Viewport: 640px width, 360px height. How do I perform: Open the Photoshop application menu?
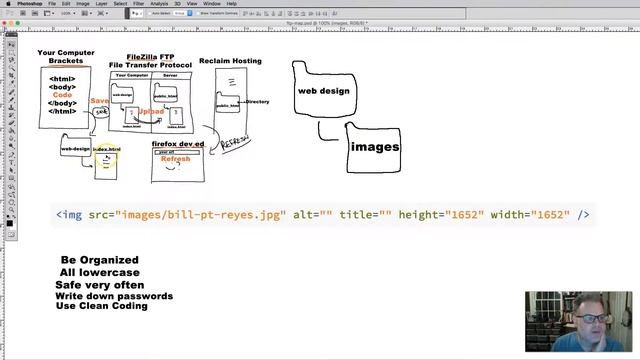(29, 3)
